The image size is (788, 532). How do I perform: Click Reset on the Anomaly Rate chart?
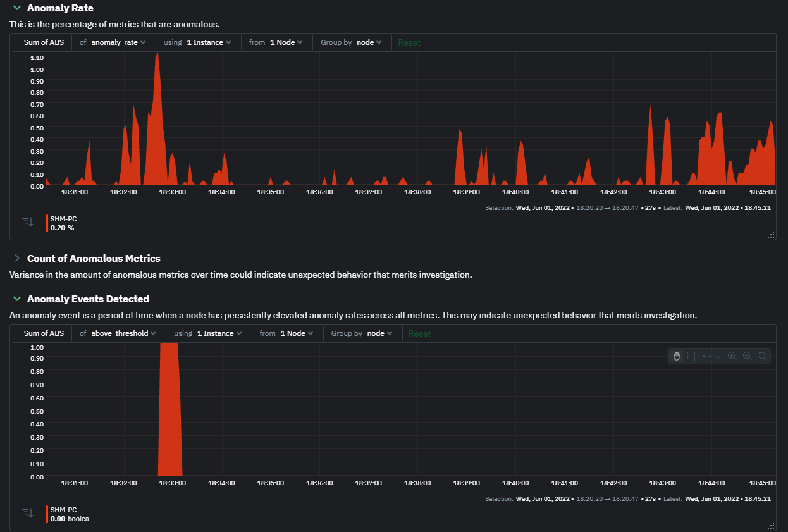pos(409,42)
